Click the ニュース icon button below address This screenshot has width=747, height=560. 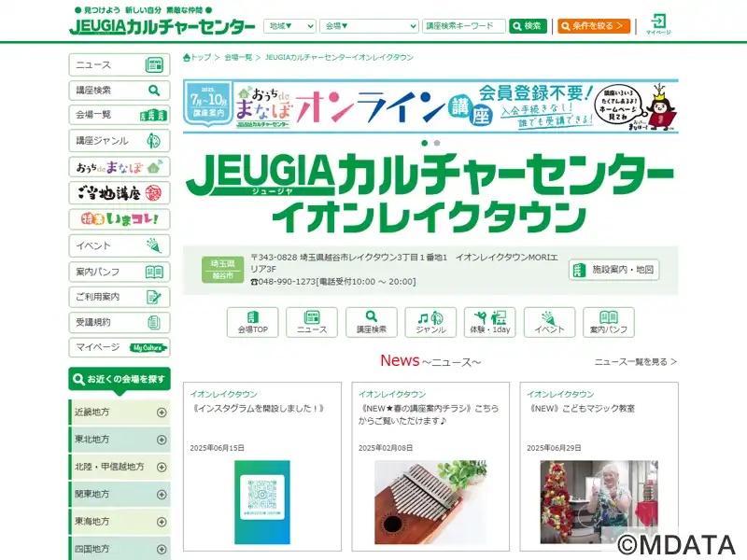[312, 322]
